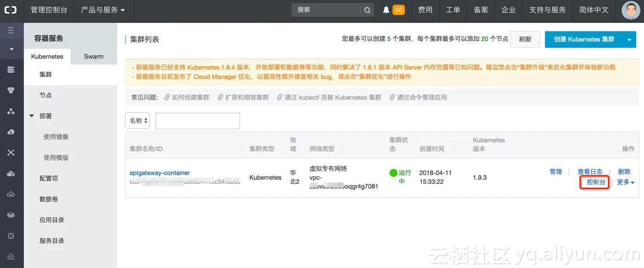This screenshot has height=268, width=644.
Task: Open notifications bell icon
Action: click(x=386, y=10)
